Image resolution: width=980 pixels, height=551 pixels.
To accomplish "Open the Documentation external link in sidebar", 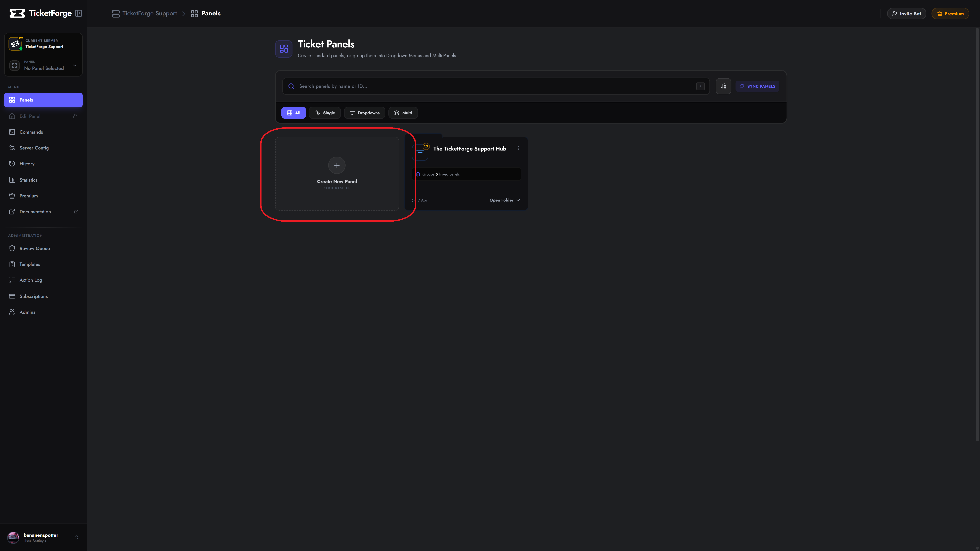I will point(43,212).
